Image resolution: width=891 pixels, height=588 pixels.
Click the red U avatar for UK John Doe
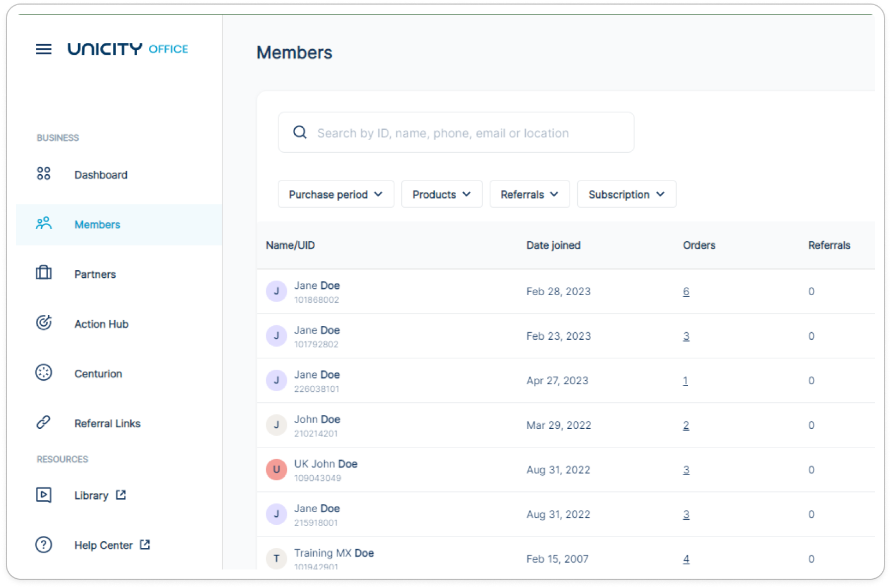pos(276,469)
